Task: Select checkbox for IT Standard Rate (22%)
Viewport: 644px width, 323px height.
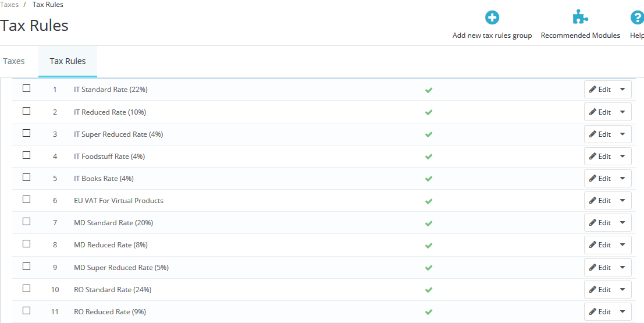Action: [x=26, y=88]
